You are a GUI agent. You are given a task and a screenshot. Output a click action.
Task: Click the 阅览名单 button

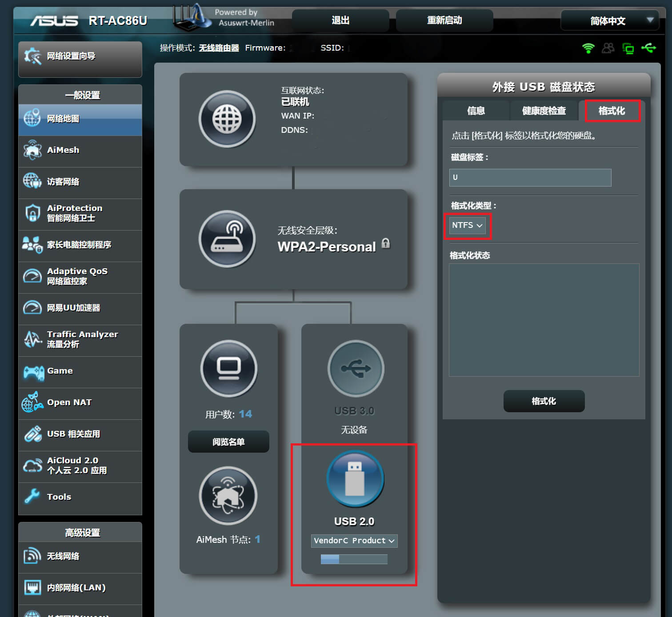click(228, 442)
